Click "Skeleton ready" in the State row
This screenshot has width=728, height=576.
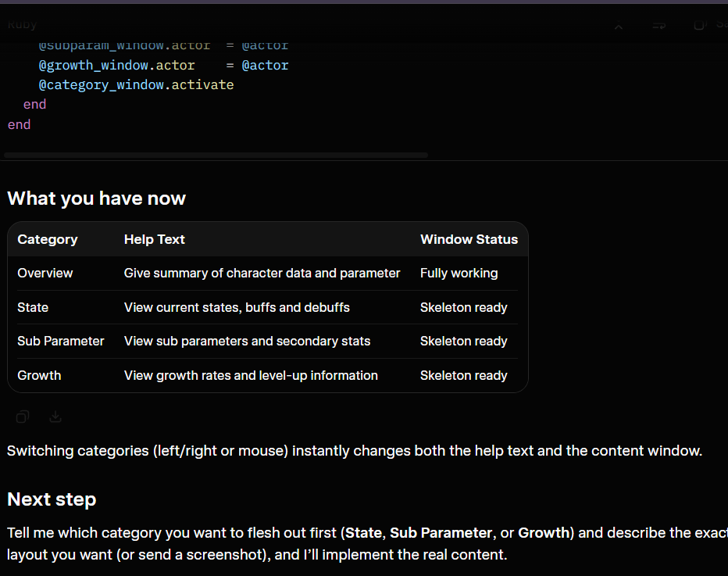coord(463,307)
